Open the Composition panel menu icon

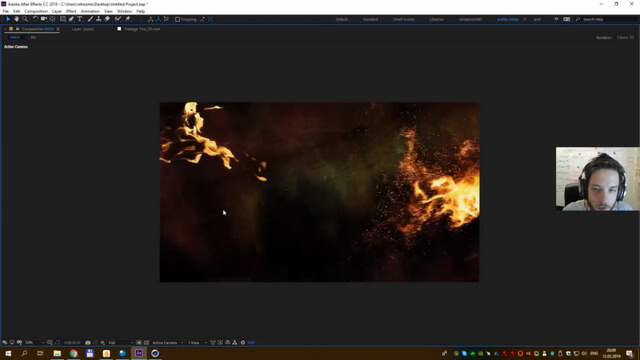[x=58, y=29]
